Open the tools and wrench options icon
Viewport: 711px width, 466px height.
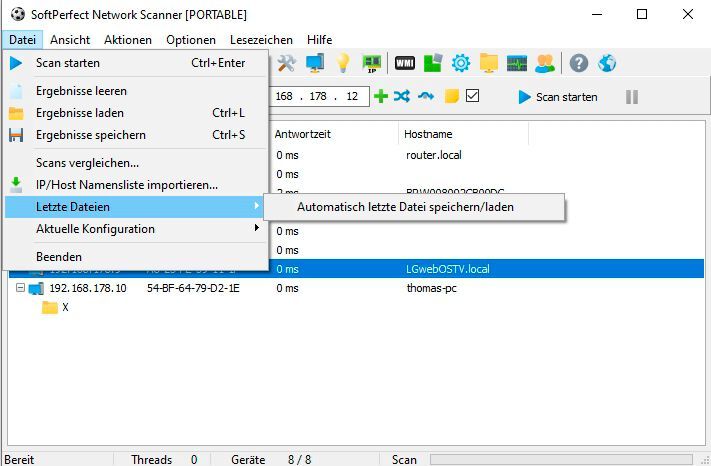pos(286,63)
